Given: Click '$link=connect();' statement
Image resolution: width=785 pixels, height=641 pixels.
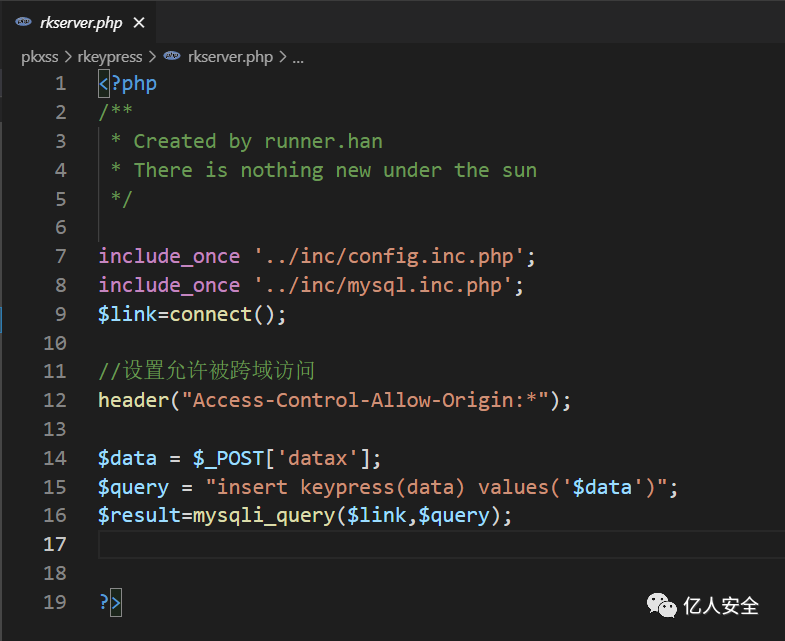Looking at the screenshot, I should (x=192, y=314).
